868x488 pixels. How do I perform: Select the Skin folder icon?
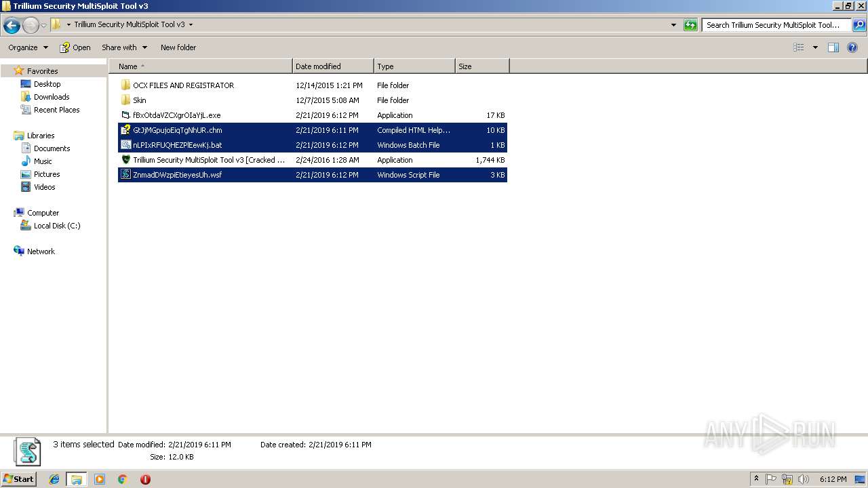(125, 100)
